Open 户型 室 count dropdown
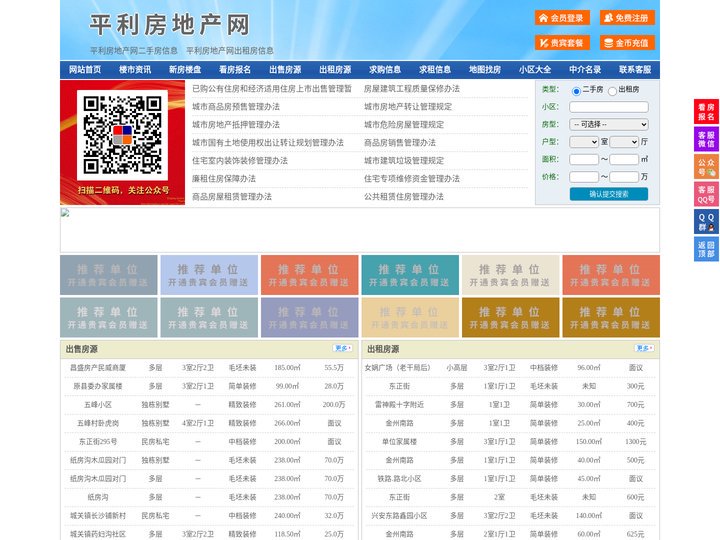Screen dimensions: 720x540 [584, 142]
